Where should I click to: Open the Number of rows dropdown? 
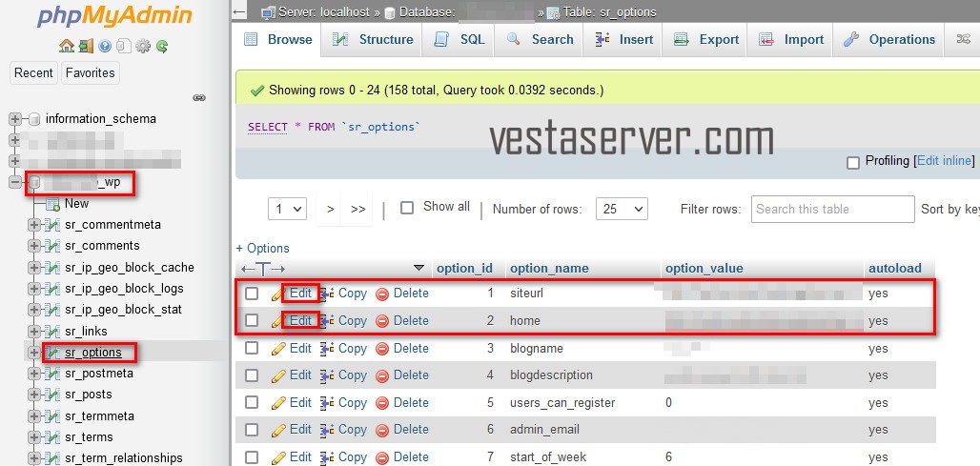[x=622, y=210]
